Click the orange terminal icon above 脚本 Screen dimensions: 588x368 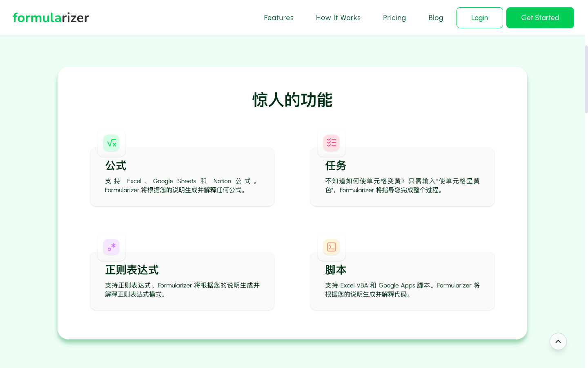tap(331, 247)
